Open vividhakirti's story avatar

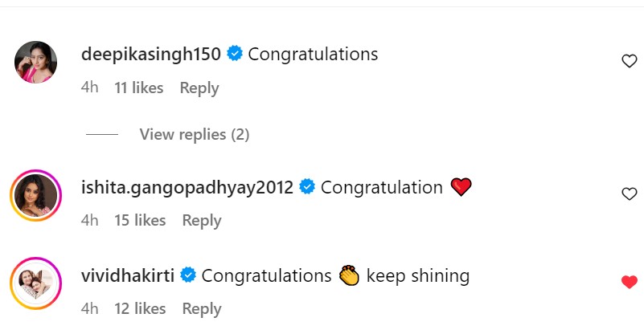click(36, 283)
